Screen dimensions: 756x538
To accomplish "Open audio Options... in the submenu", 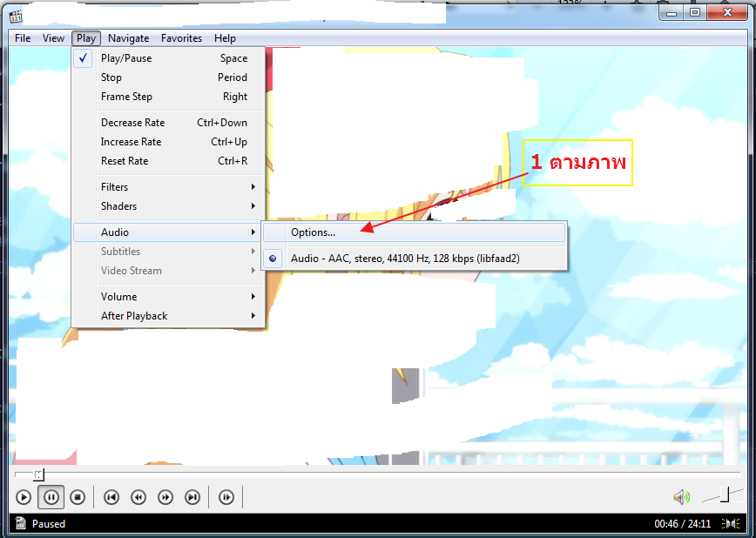I will (x=415, y=232).
